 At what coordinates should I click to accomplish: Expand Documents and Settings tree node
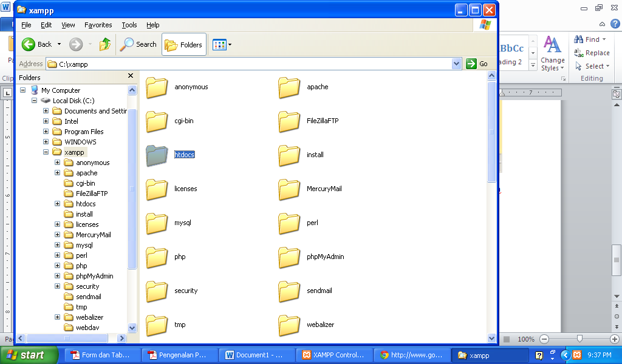coord(46,111)
